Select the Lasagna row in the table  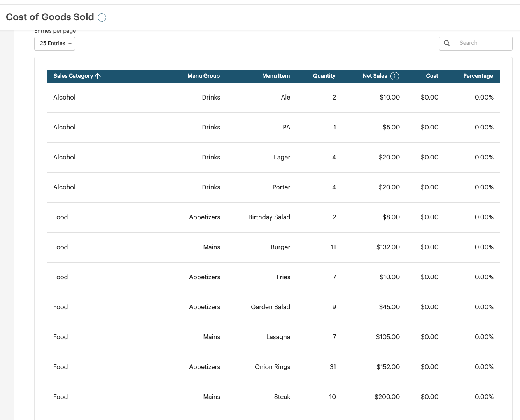click(x=272, y=337)
